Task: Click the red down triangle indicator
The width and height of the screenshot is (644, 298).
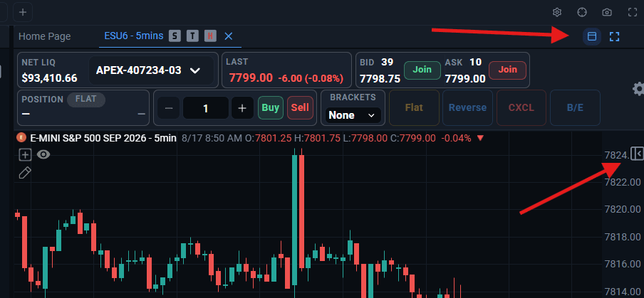Action: pos(480,138)
